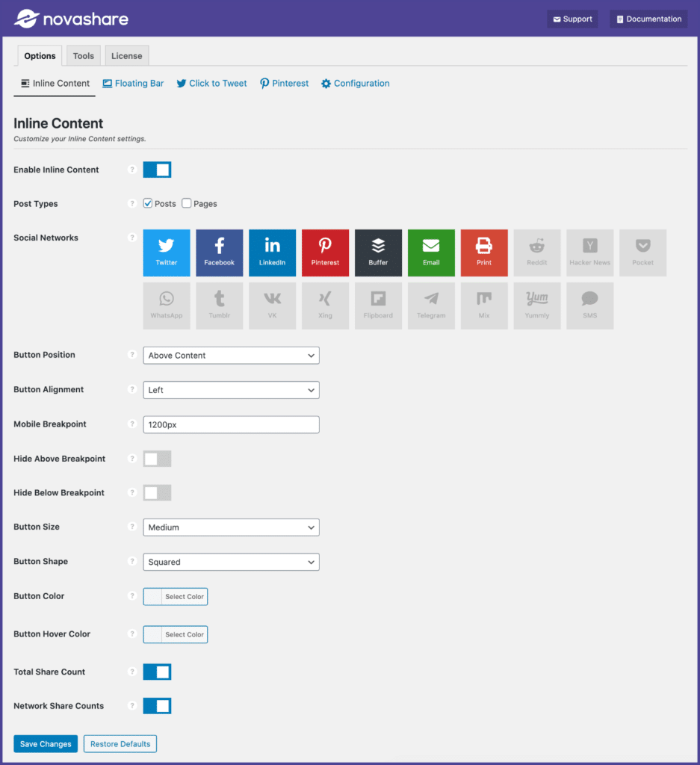Expand the Button Alignment dropdown
The image size is (700, 765).
[x=231, y=390]
